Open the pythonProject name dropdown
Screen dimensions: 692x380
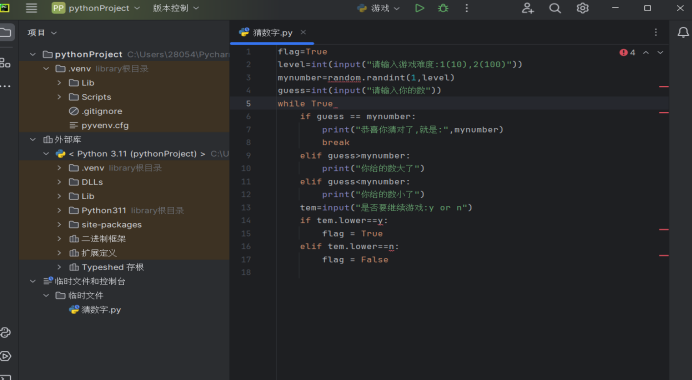tap(96, 8)
